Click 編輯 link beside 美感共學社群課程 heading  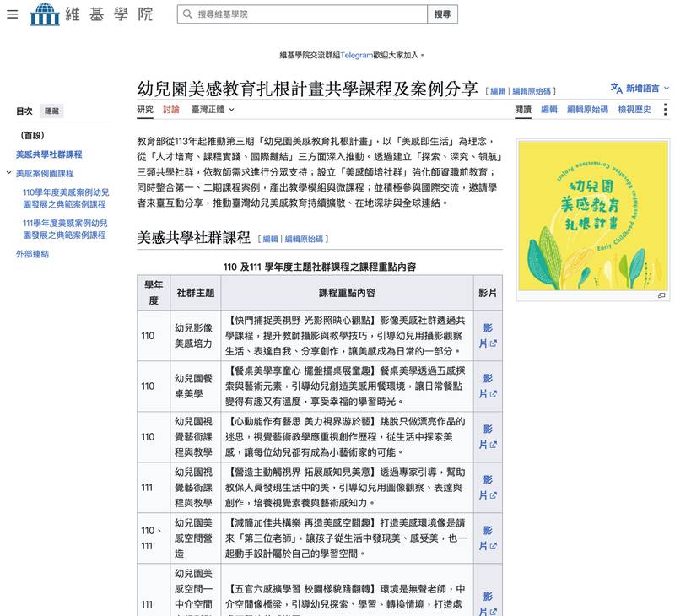(x=270, y=239)
